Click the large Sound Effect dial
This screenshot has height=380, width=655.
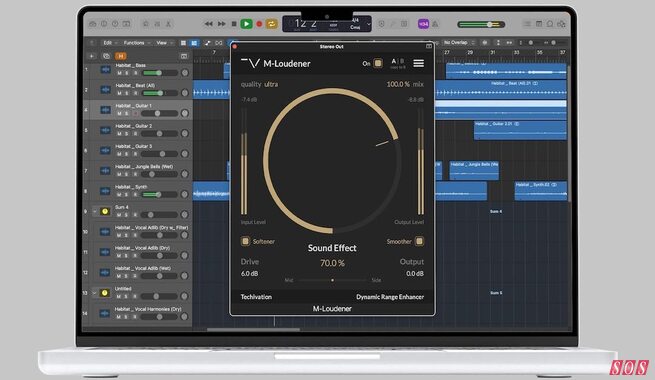(x=333, y=160)
